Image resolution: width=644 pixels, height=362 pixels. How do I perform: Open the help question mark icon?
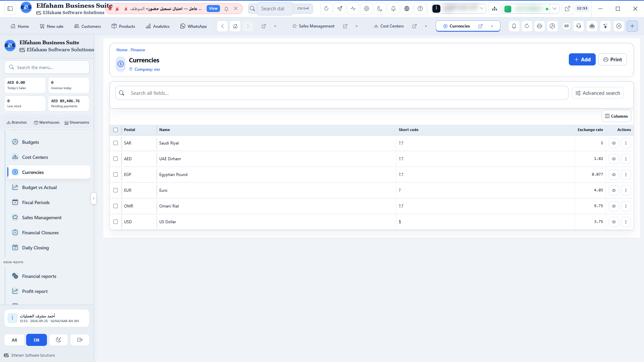(420, 9)
